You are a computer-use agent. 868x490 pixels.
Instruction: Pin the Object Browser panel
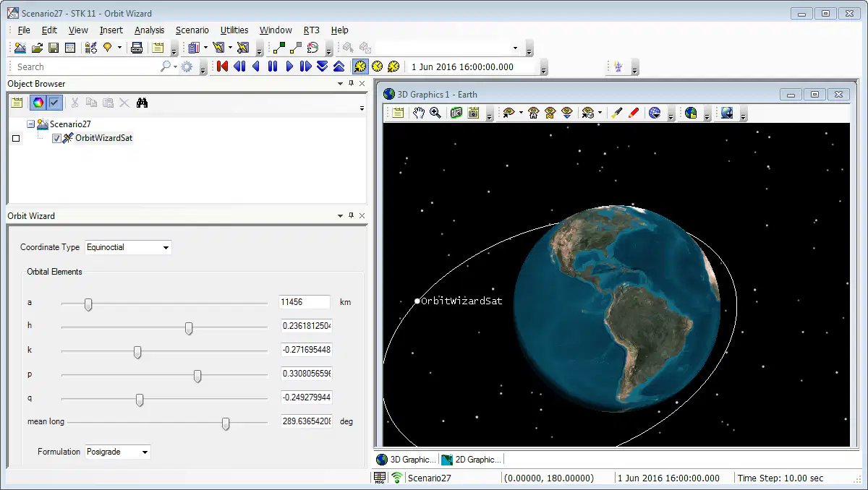[352, 84]
